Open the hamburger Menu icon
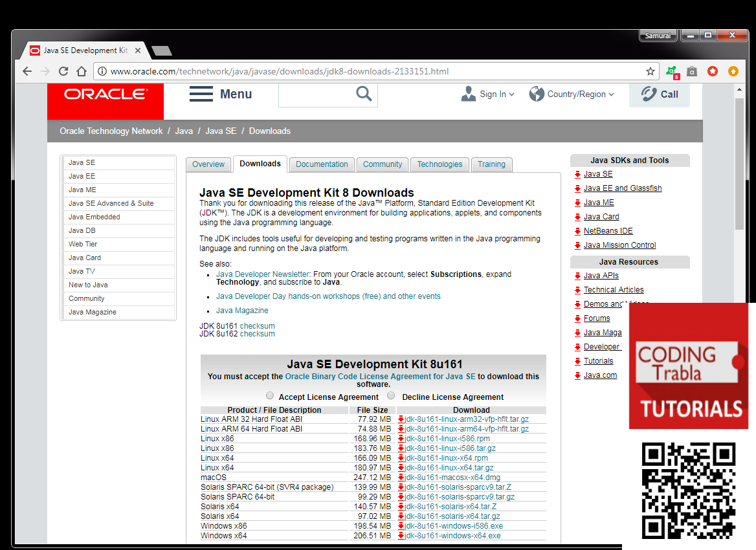The width and height of the screenshot is (756, 550). (x=201, y=94)
